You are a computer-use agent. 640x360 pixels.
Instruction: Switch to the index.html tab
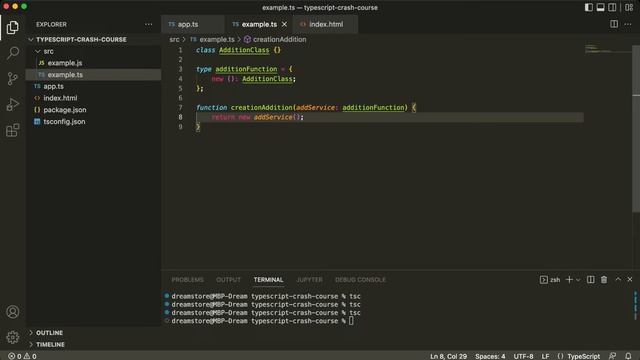326,24
